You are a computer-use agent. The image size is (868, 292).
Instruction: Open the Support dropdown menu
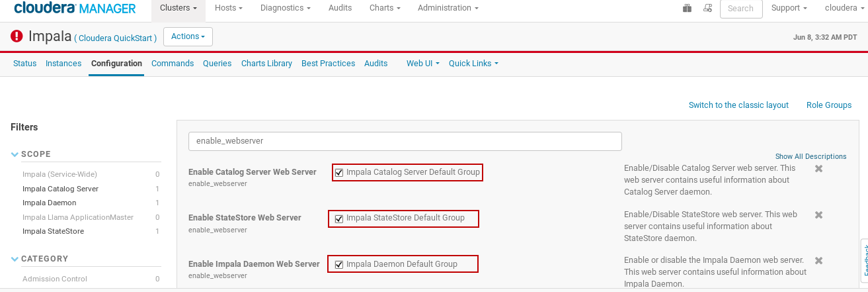pos(789,8)
